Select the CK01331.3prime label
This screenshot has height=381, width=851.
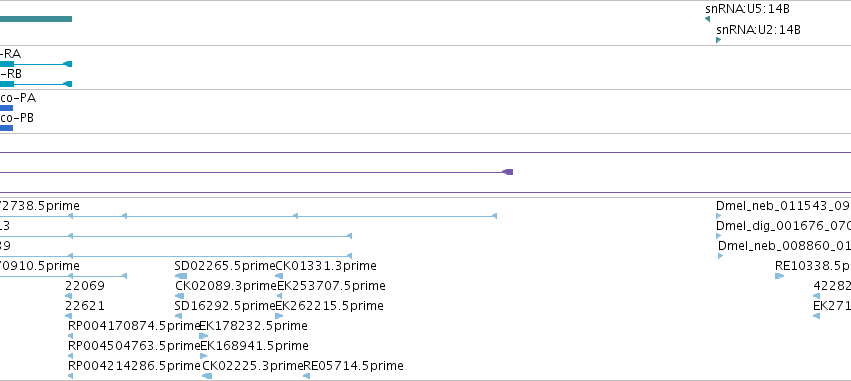(x=326, y=266)
